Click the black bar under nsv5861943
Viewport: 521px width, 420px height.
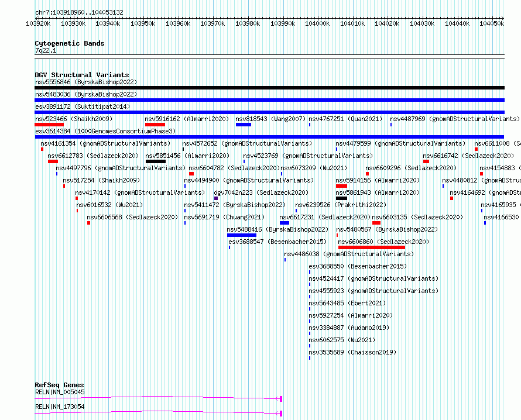(341, 198)
